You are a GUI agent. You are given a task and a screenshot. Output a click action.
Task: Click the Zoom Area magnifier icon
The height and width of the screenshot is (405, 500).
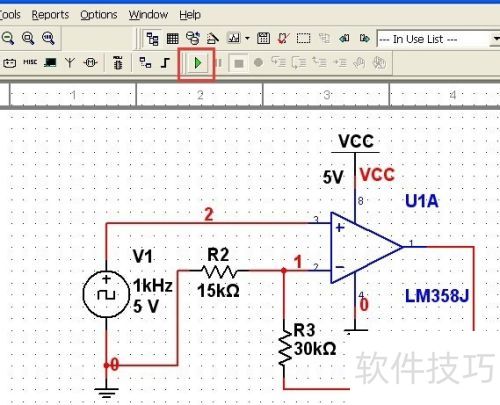[28, 38]
